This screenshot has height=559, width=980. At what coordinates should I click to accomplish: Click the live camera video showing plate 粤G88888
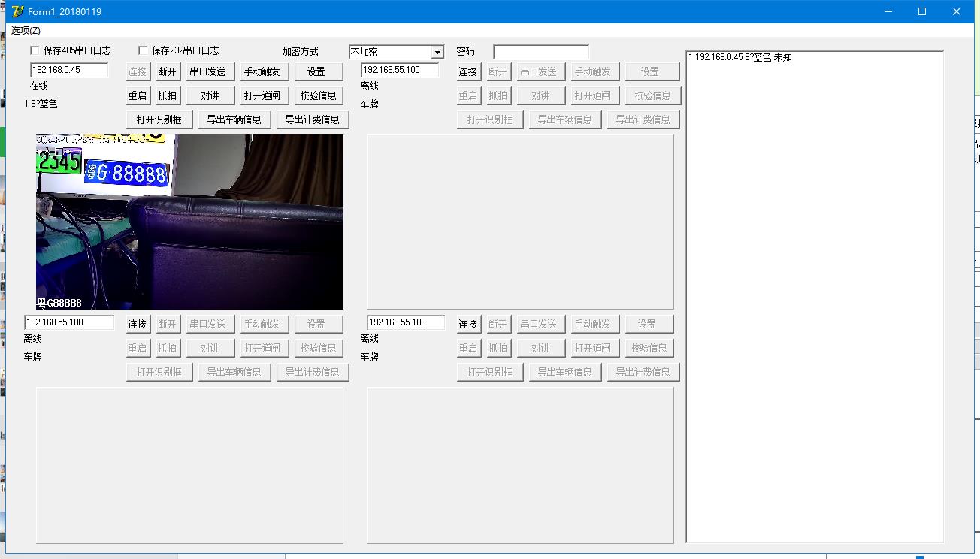click(189, 222)
